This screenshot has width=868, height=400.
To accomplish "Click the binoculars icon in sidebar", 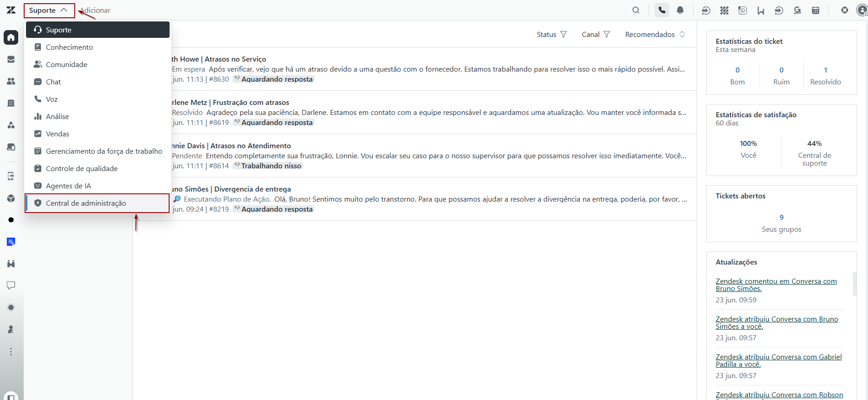I will (x=11, y=264).
